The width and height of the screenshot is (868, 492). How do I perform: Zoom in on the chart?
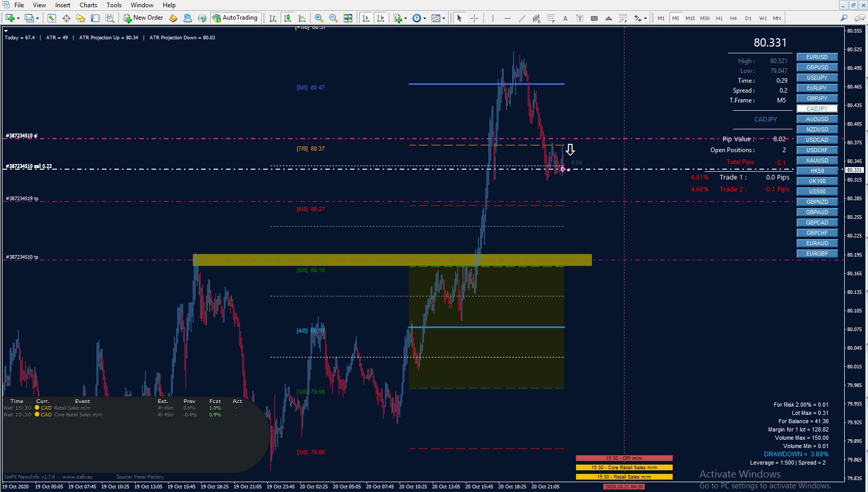[x=319, y=18]
